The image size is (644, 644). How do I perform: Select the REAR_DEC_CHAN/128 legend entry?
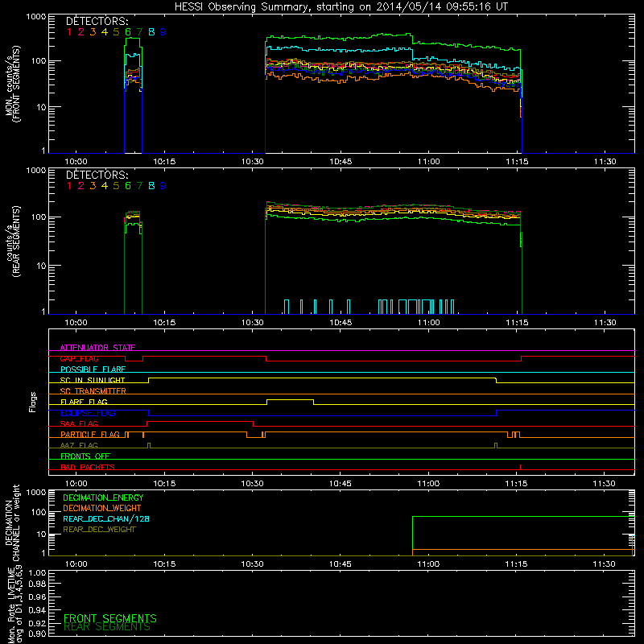point(106,519)
